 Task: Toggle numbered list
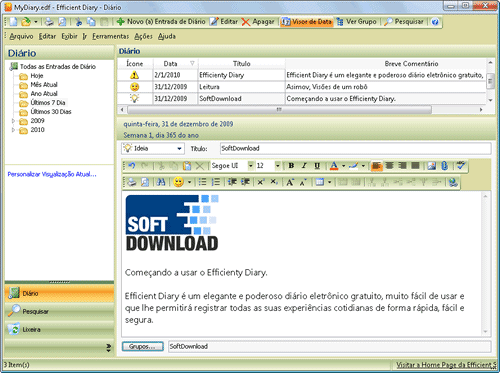pos(216,182)
